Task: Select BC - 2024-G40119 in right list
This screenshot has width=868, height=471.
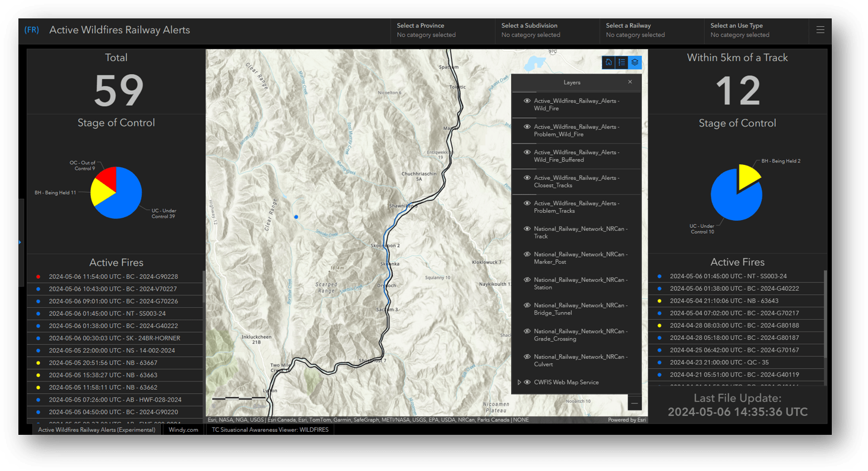Action: point(736,374)
